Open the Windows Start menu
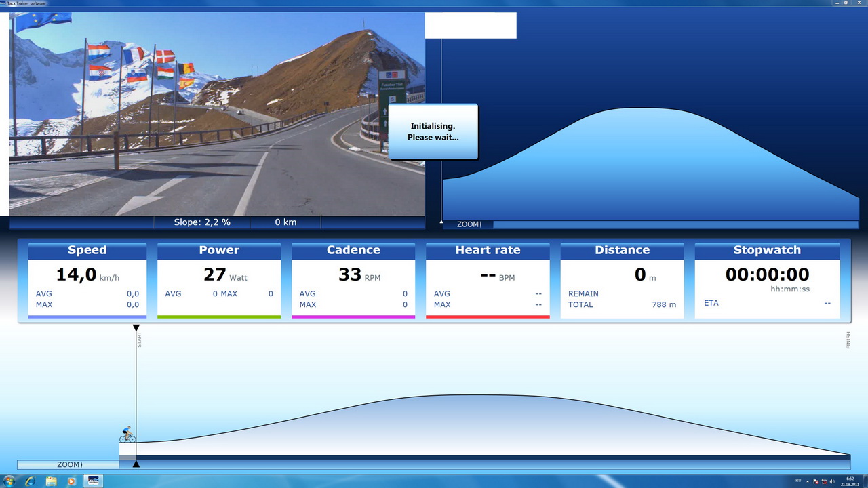 pyautogui.click(x=9, y=481)
